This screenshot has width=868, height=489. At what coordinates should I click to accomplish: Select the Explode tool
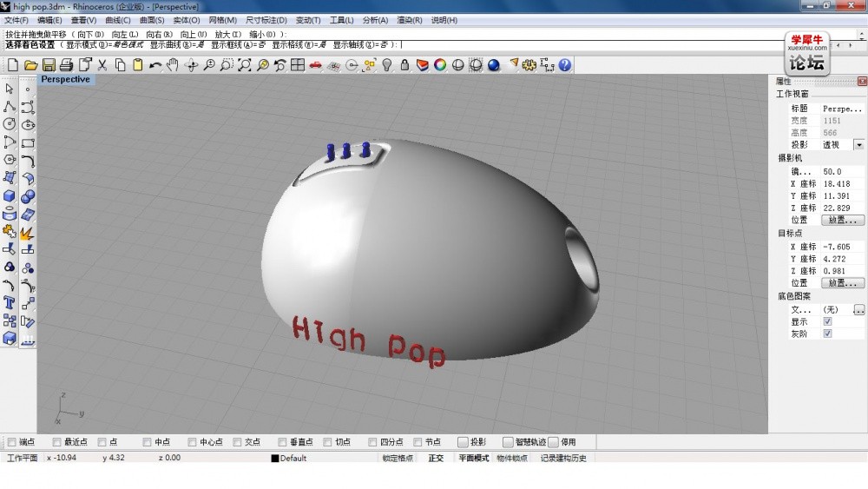pos(28,233)
